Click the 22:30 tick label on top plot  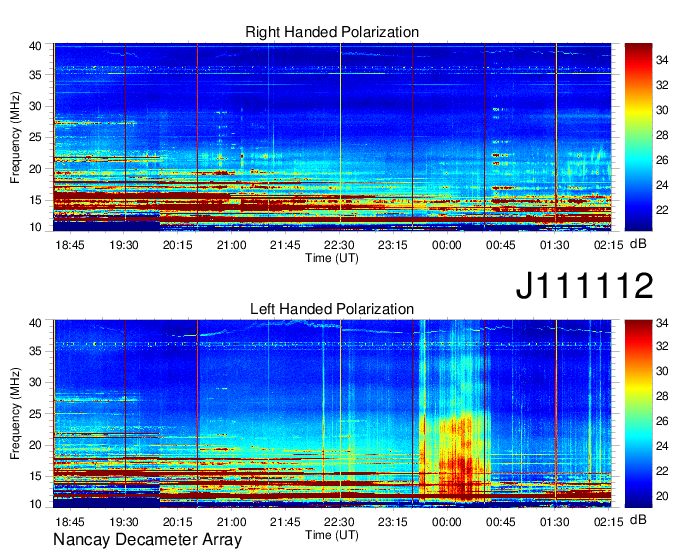[x=339, y=245]
